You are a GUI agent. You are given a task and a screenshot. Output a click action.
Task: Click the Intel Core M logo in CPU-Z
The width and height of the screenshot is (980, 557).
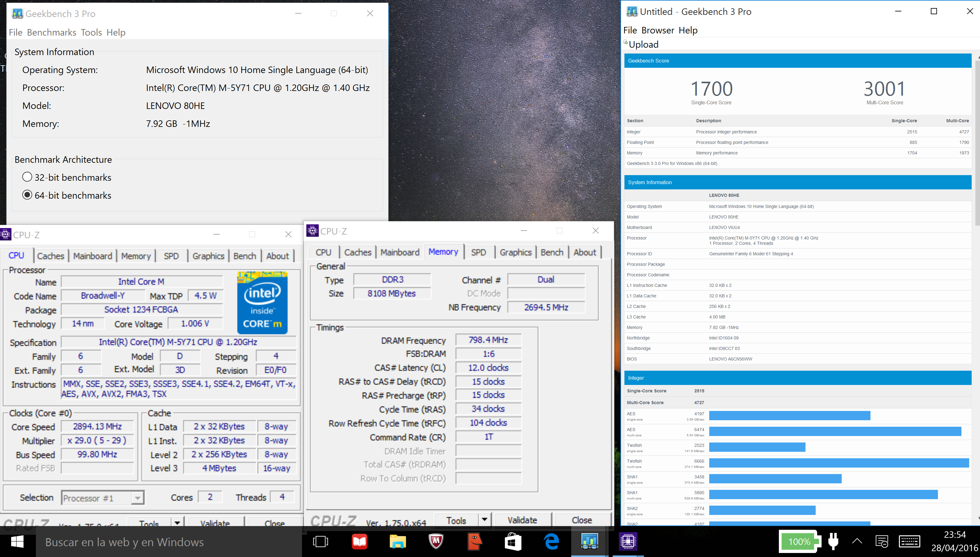point(262,302)
